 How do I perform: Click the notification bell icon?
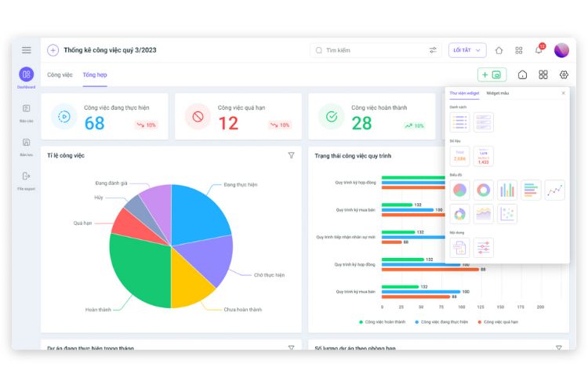(539, 50)
